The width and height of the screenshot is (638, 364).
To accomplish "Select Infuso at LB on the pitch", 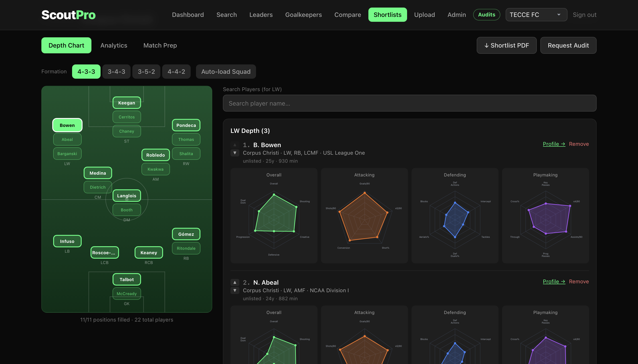I will tap(67, 241).
